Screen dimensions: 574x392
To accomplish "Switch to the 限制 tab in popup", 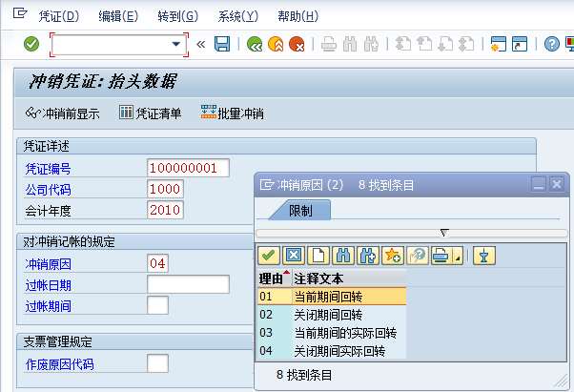I will pos(300,211).
